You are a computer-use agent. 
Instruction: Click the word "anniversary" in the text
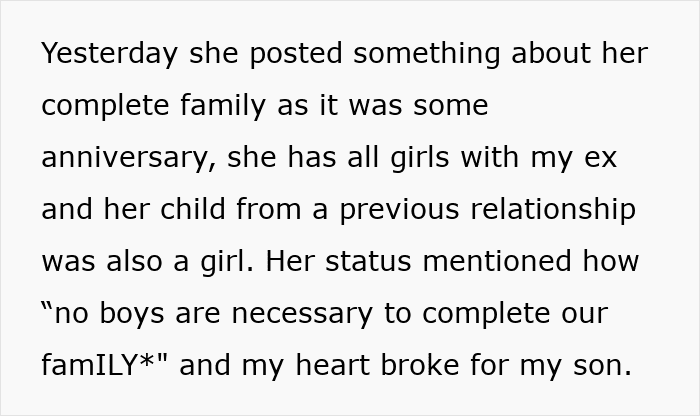pyautogui.click(x=125, y=158)
